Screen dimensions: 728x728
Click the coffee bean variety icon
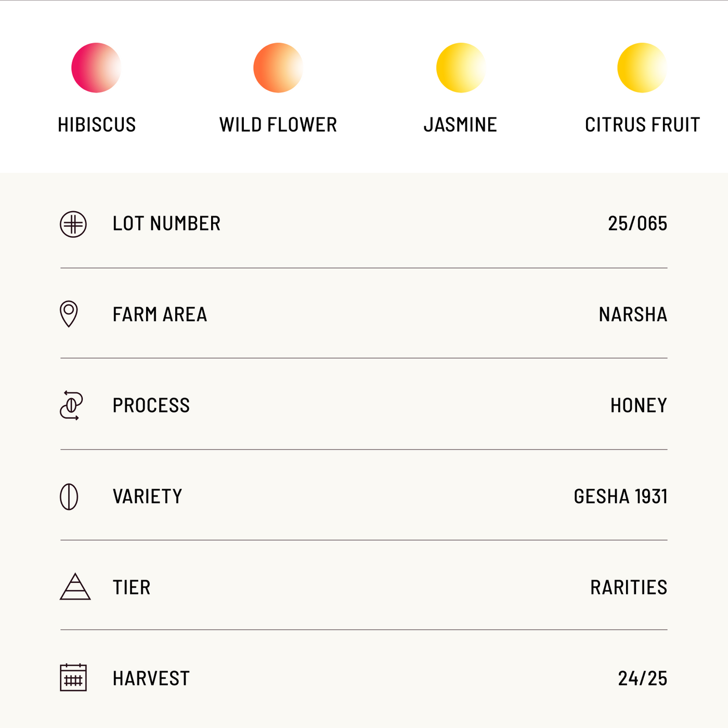point(69,497)
